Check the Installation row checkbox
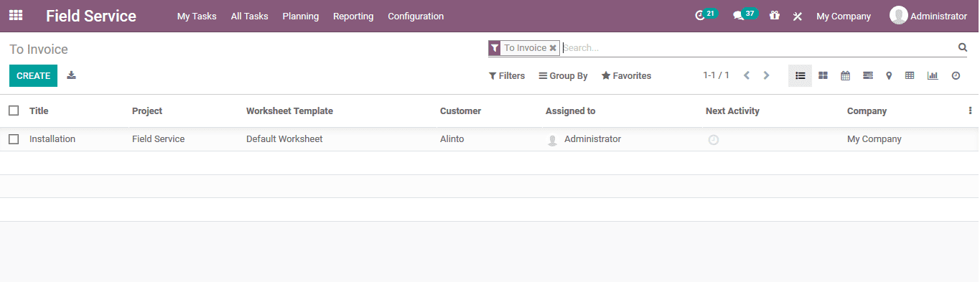980x282 pixels. click(x=14, y=139)
